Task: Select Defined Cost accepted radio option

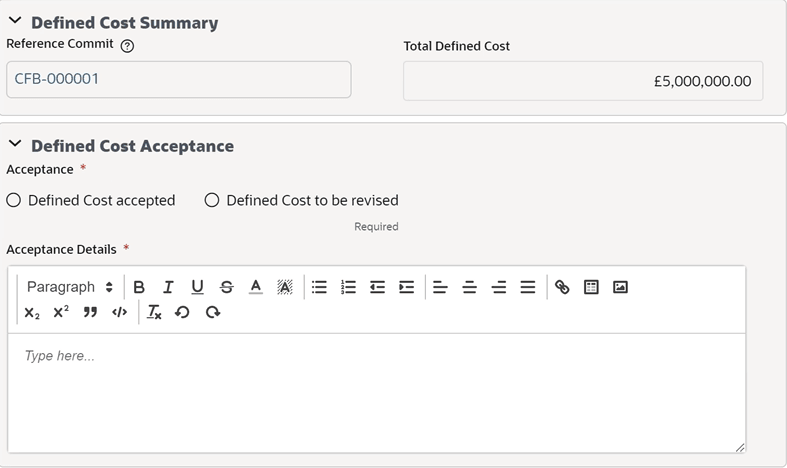Action: [14, 200]
